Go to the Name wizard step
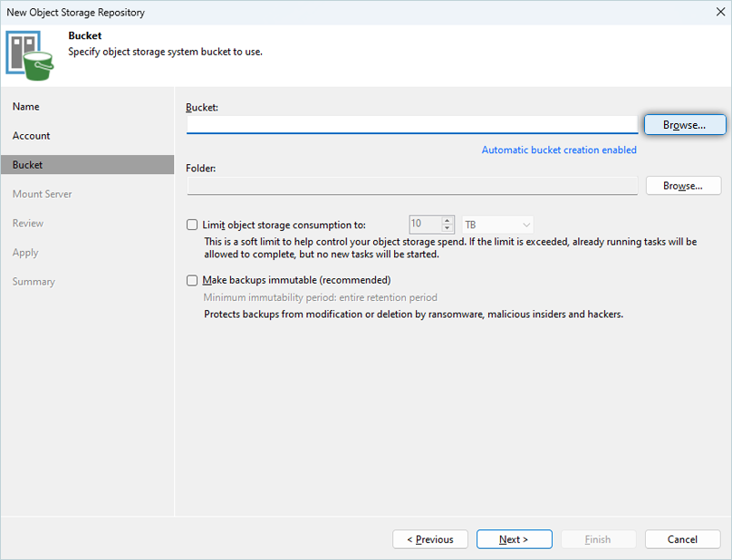732x560 pixels. pos(26,107)
